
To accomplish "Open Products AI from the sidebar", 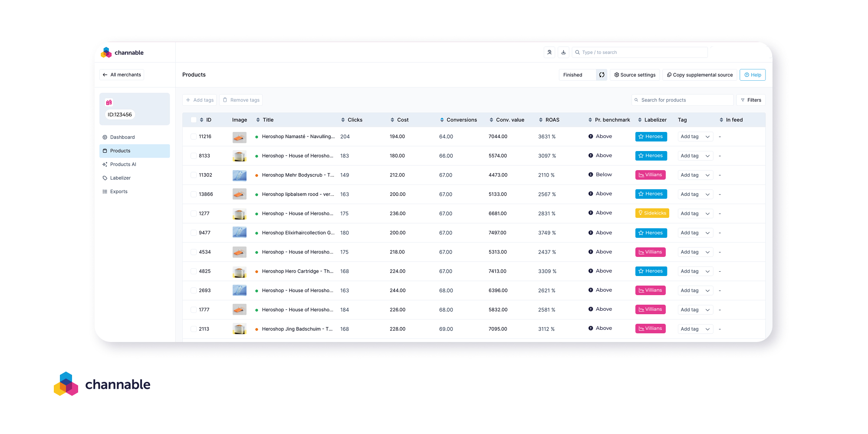I will [x=135, y=164].
